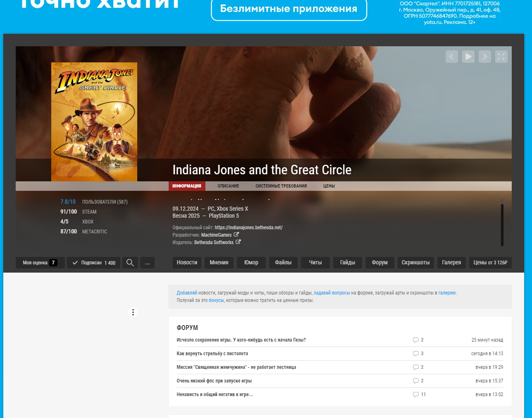This screenshot has width=532, height=418.
Task: Click the "7.8/10" user rating score
Action: pos(68,202)
